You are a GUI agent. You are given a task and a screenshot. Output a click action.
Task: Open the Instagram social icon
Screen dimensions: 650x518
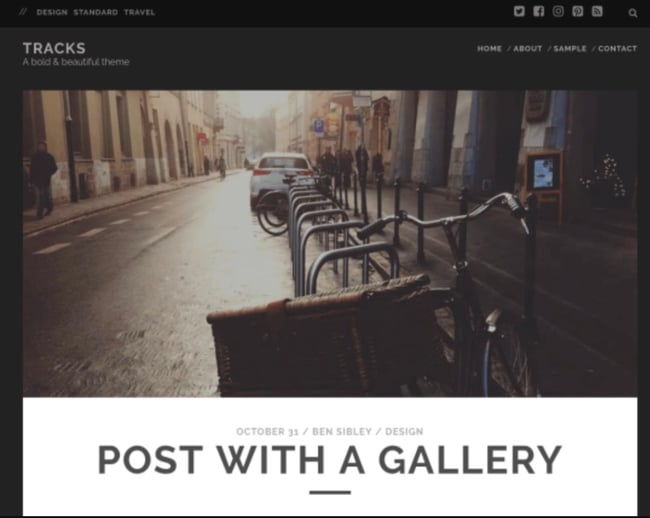pos(558,12)
